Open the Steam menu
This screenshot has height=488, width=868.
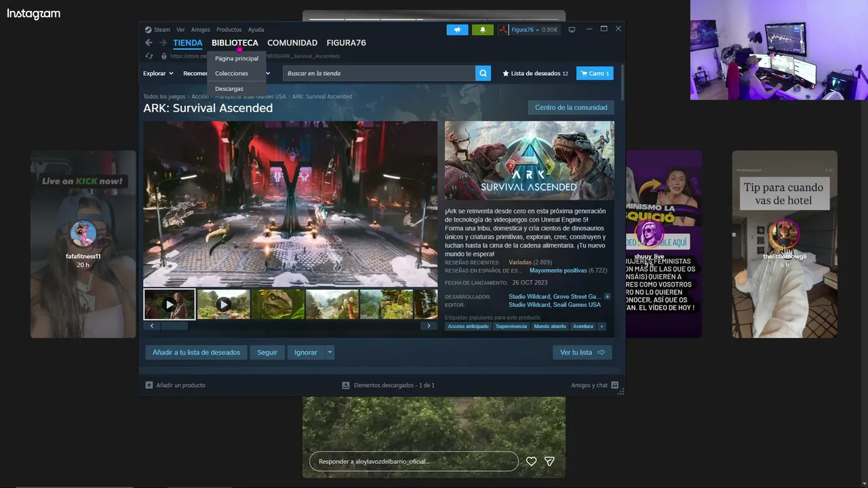coord(162,30)
